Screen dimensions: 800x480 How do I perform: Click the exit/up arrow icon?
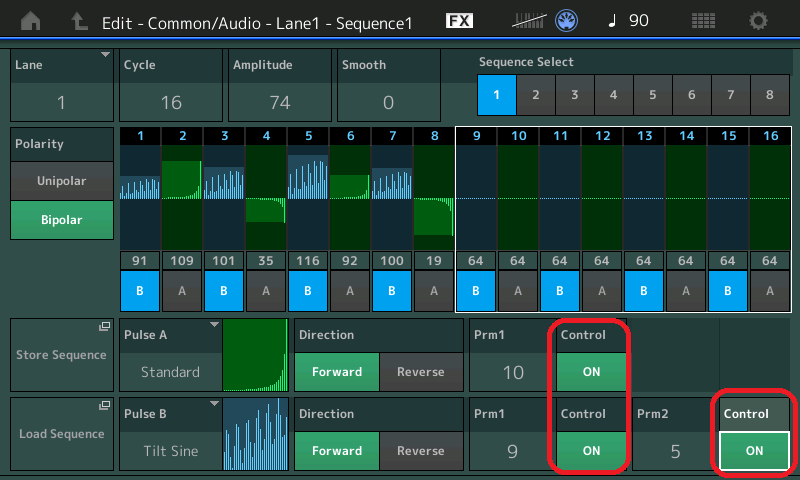(80, 21)
